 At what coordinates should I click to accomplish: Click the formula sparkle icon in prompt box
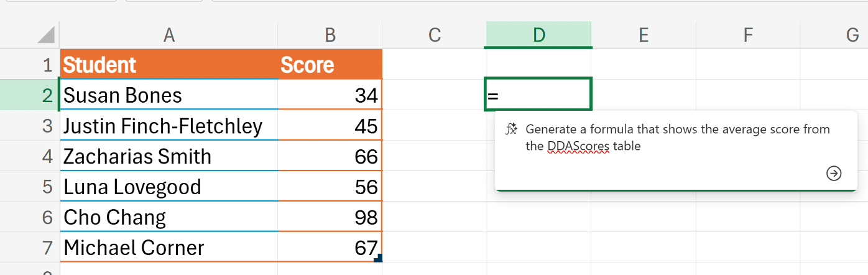tap(512, 129)
